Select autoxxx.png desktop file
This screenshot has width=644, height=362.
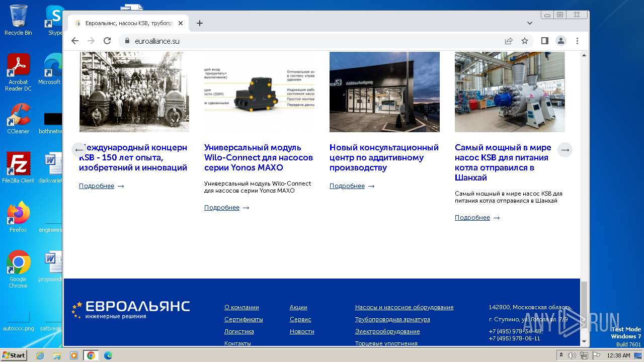coord(18,322)
